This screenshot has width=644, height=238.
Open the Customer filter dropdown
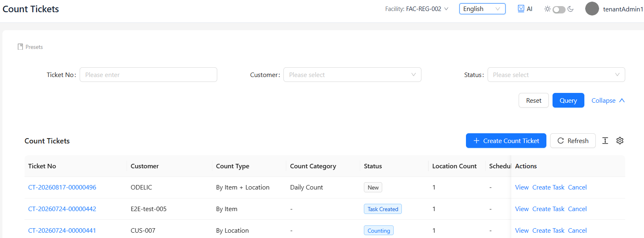352,75
